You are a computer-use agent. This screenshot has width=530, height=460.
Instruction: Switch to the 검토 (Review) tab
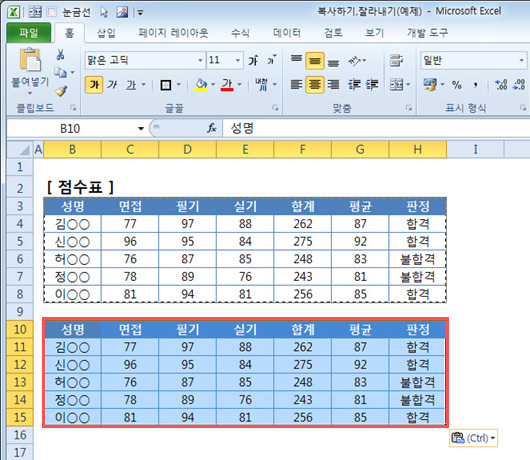333,33
